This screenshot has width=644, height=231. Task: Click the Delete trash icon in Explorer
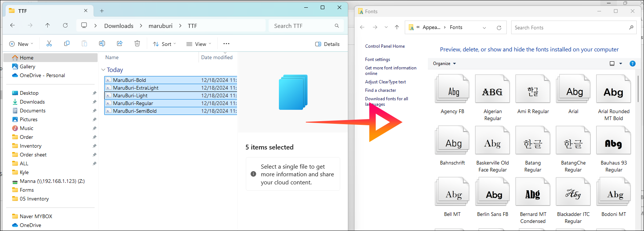pyautogui.click(x=137, y=44)
